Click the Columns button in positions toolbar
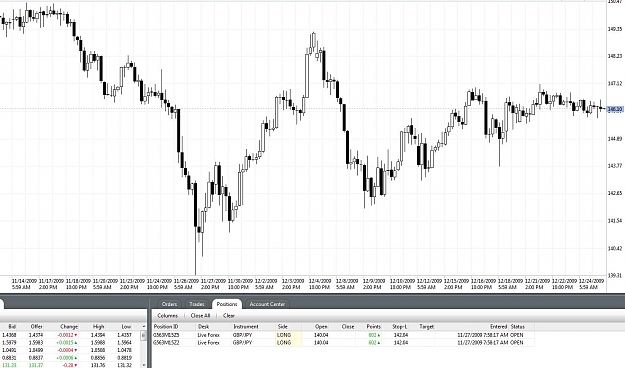This screenshot has height=368, width=625. tap(167, 316)
